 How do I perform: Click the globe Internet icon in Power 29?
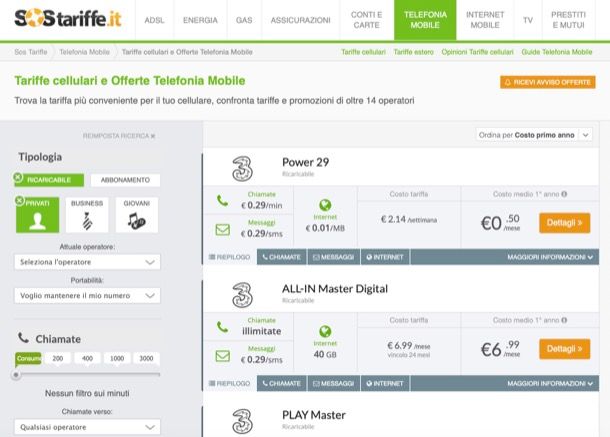(325, 205)
